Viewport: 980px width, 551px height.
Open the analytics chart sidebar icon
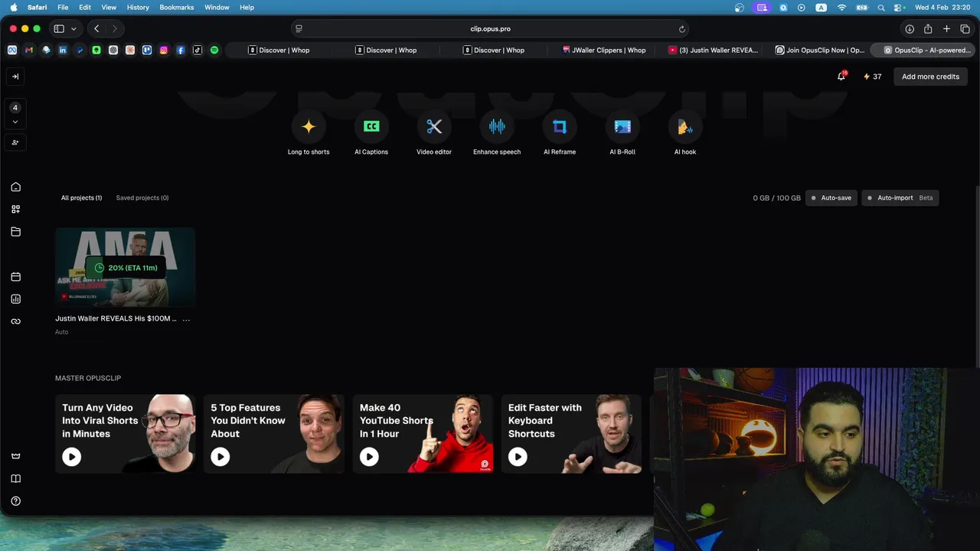pyautogui.click(x=15, y=298)
